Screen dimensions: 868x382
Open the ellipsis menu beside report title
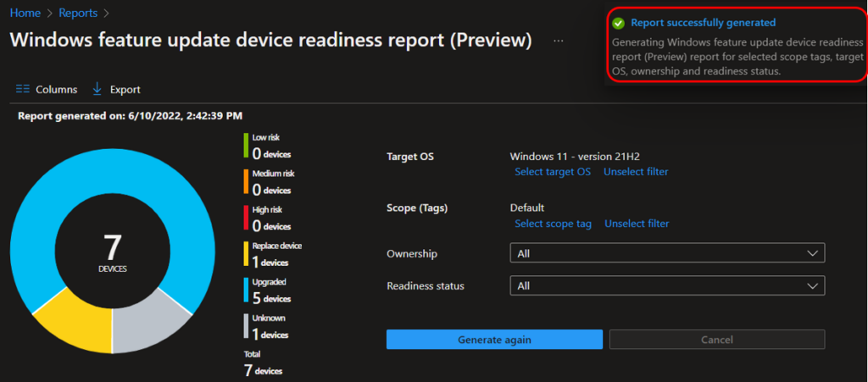[558, 41]
